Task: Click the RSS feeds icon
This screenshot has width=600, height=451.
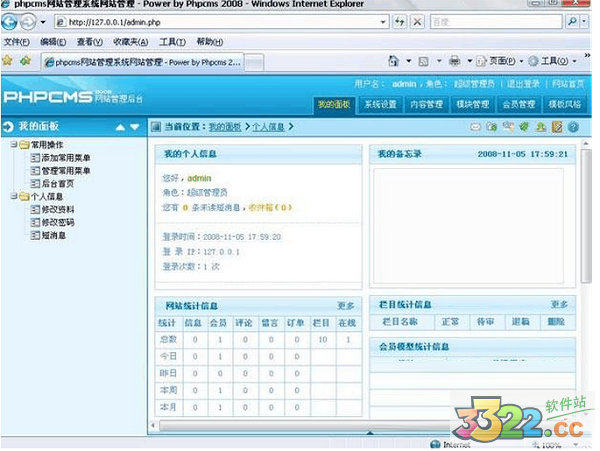Action: point(423,61)
